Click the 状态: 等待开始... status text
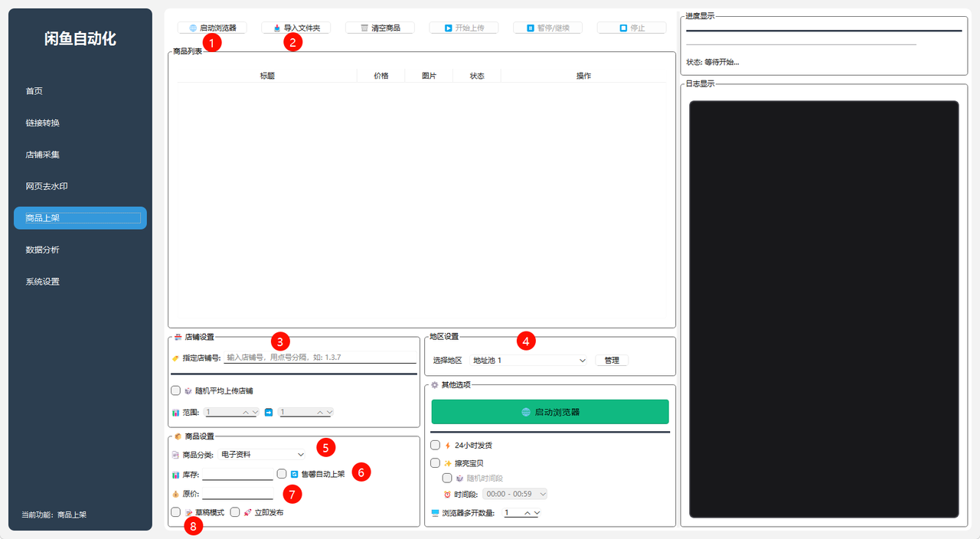Image resolution: width=980 pixels, height=539 pixels. (x=713, y=62)
